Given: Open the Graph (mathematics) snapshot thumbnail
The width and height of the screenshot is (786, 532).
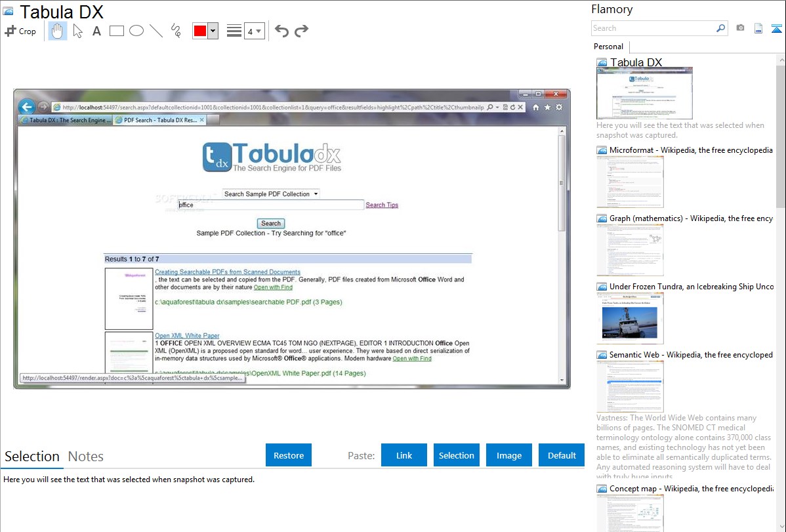Looking at the screenshot, I should click(x=630, y=250).
